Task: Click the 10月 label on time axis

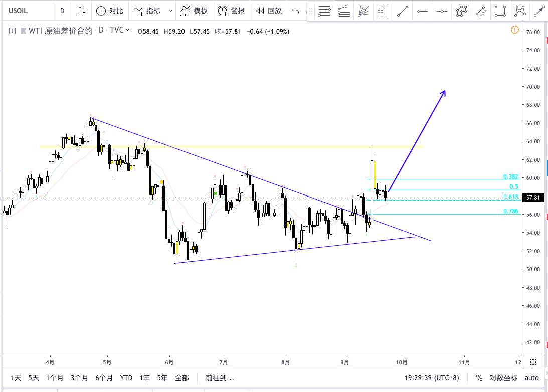Action: pyautogui.click(x=401, y=362)
